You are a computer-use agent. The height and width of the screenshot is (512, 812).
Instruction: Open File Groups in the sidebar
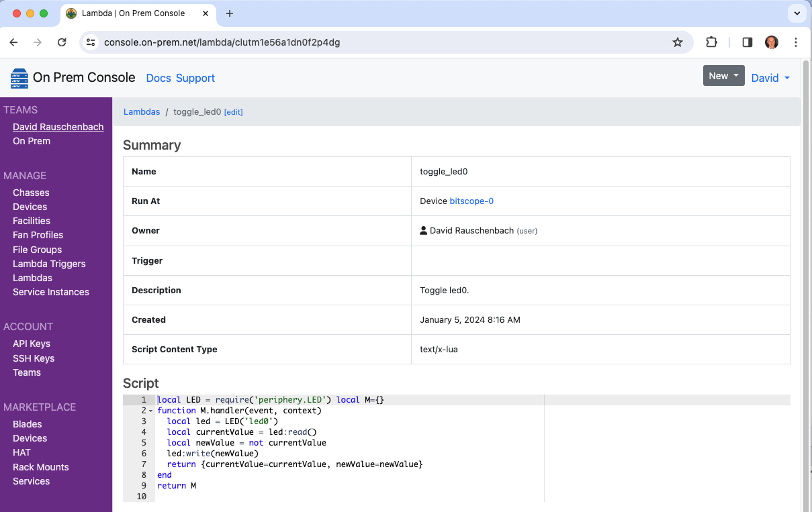[37, 250]
